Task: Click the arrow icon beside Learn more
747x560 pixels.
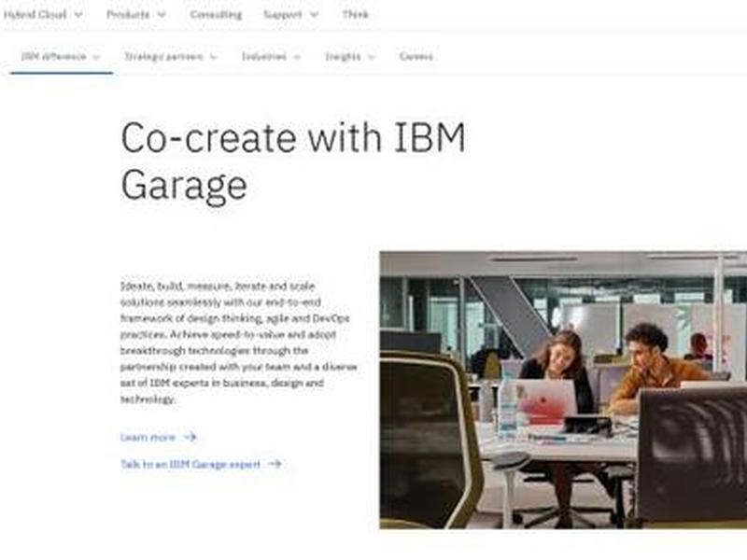Action: (x=190, y=437)
